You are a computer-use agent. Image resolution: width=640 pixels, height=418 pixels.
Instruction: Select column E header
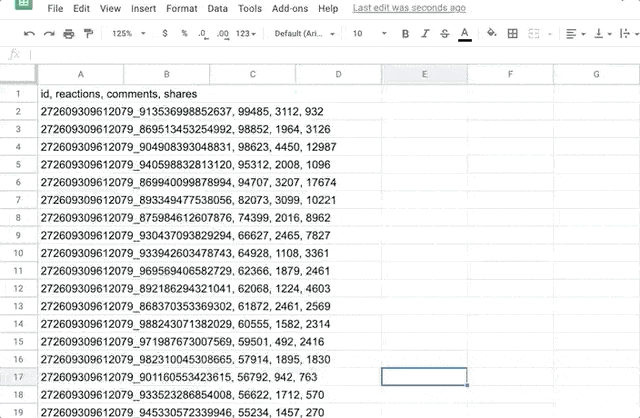point(424,74)
